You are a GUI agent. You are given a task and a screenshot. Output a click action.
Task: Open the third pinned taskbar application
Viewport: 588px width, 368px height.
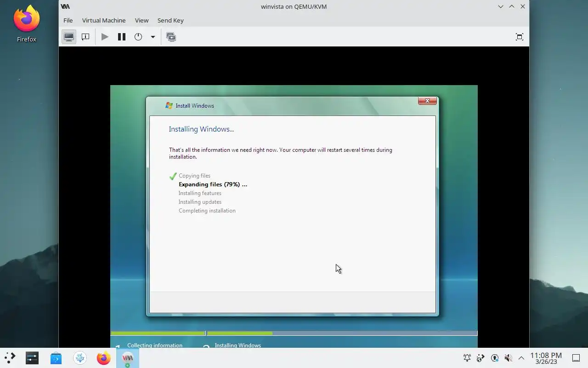(x=80, y=357)
